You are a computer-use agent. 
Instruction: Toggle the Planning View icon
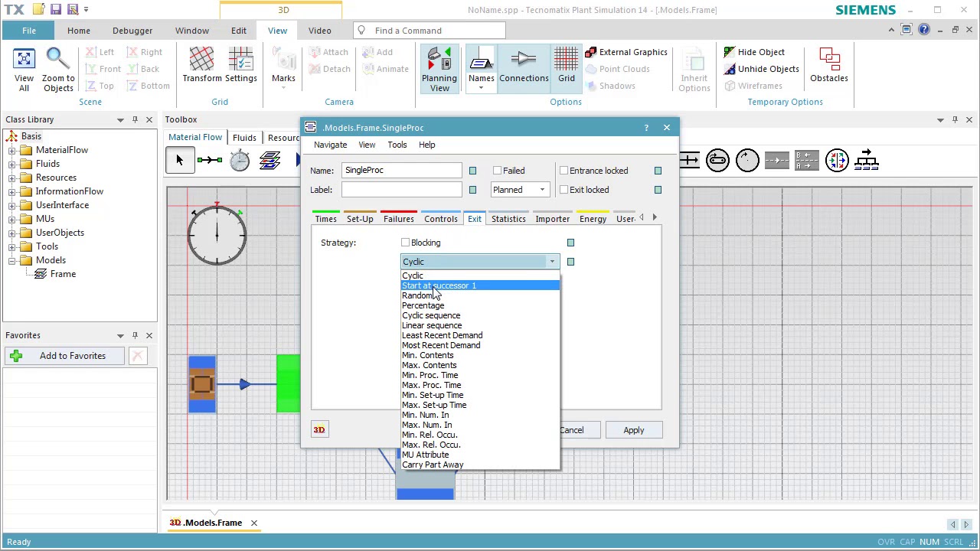click(439, 60)
